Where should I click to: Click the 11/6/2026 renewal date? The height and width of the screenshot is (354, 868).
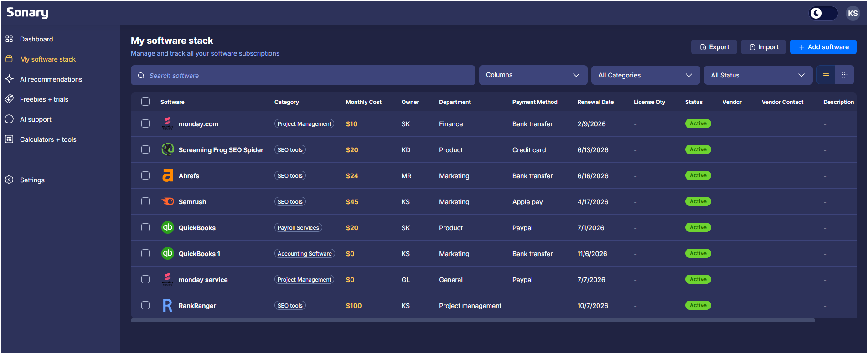coord(592,254)
